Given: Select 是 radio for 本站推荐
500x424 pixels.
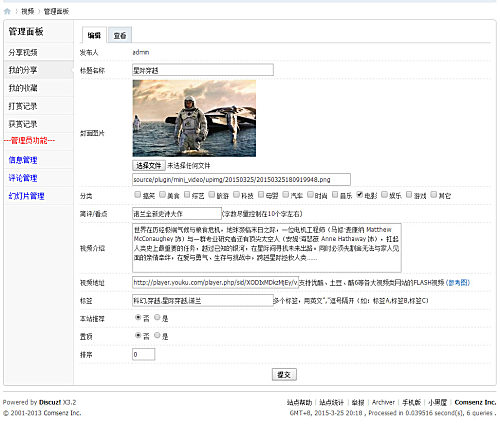Looking at the screenshot, I should point(157,317).
